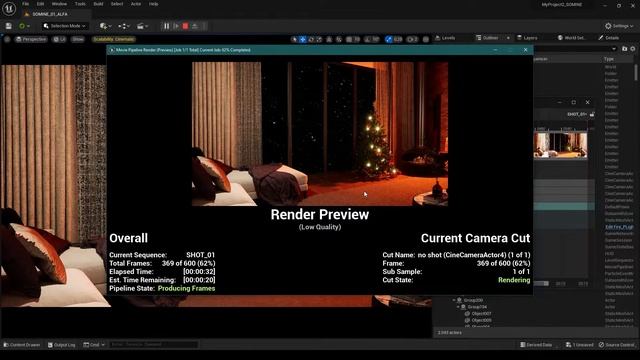Open the cinematics clapperboard dropdown
The image size is (640, 360).
142,26
